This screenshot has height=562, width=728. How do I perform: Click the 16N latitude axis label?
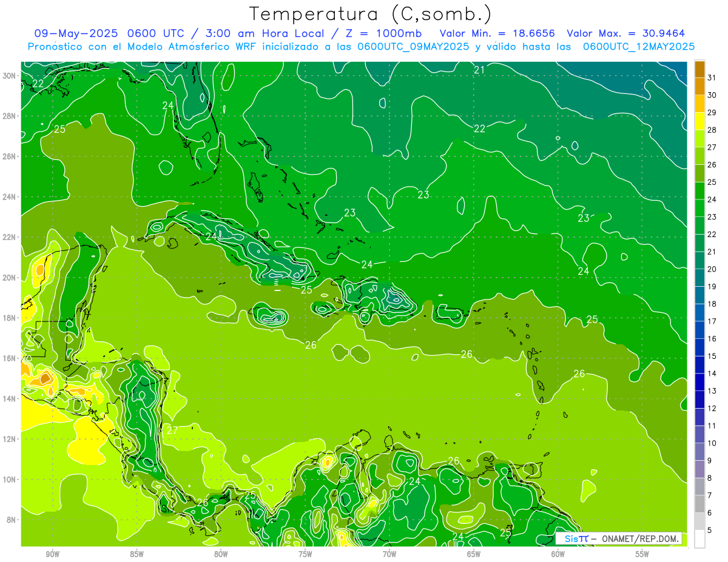coord(9,358)
